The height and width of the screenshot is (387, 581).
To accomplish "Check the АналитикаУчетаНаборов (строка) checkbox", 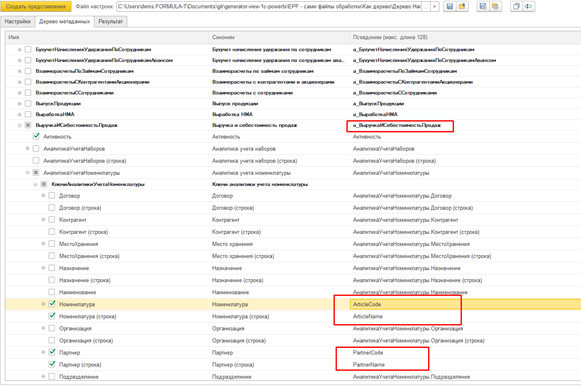I will pyautogui.click(x=36, y=161).
